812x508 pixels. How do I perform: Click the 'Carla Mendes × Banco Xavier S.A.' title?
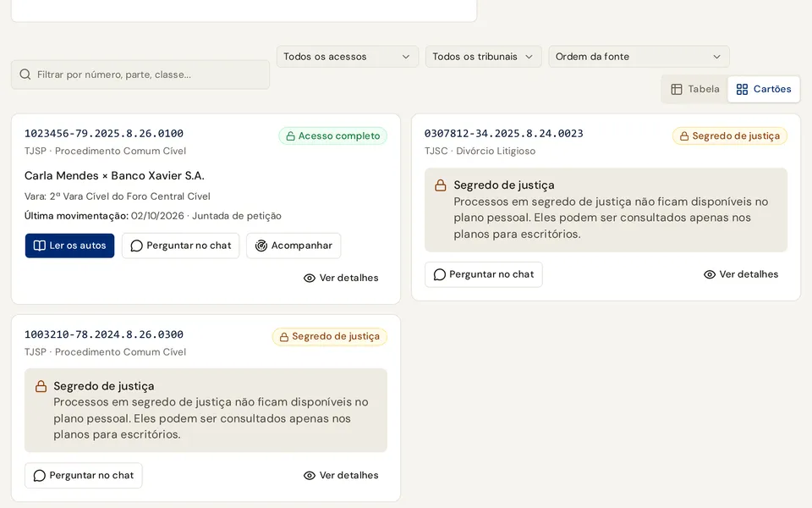click(x=114, y=176)
